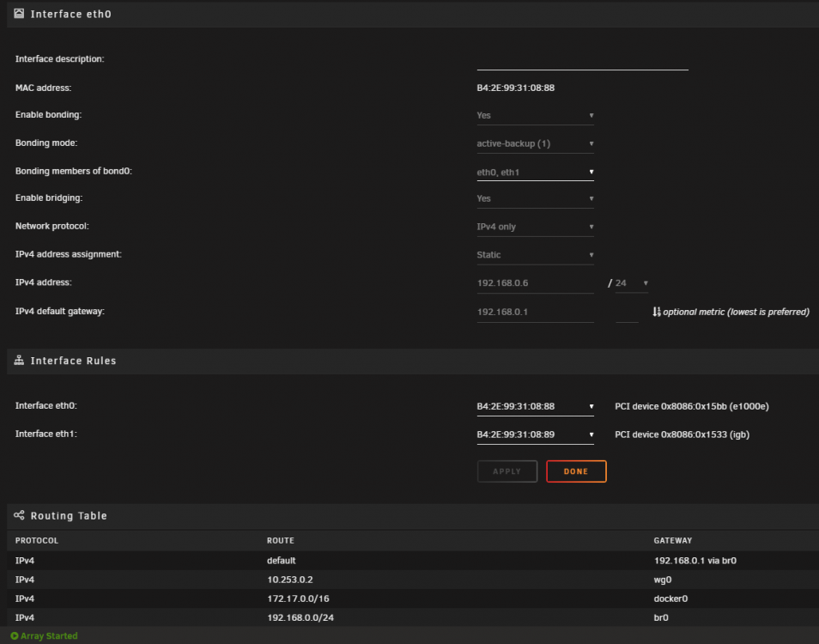Screen dimensions: 819x644
Task: Open the Network protocol dropdown
Action: pyautogui.click(x=535, y=227)
